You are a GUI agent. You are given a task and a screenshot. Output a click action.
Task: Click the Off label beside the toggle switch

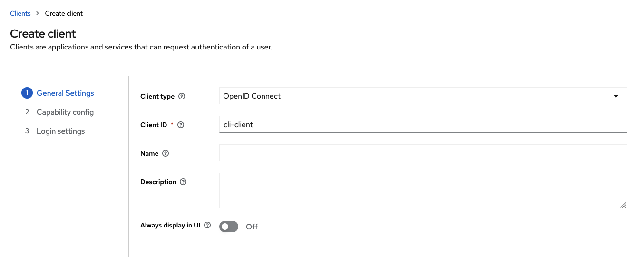pyautogui.click(x=252, y=227)
